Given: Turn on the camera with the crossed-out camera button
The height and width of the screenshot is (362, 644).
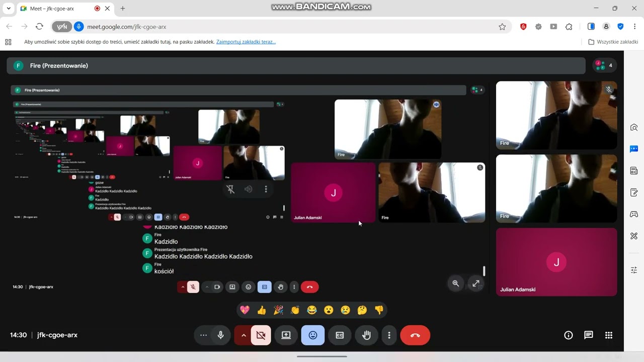Looking at the screenshot, I should (x=261, y=335).
